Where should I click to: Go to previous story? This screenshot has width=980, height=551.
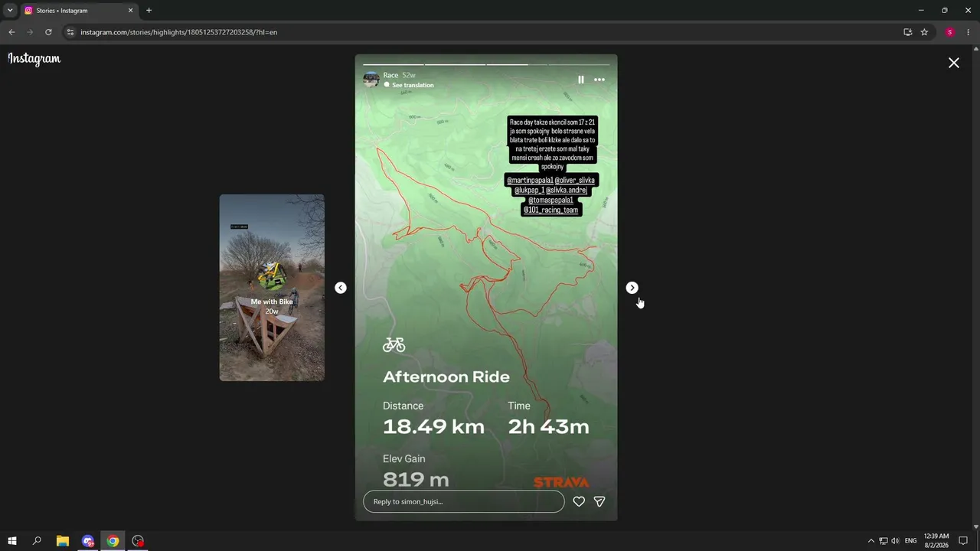341,288
